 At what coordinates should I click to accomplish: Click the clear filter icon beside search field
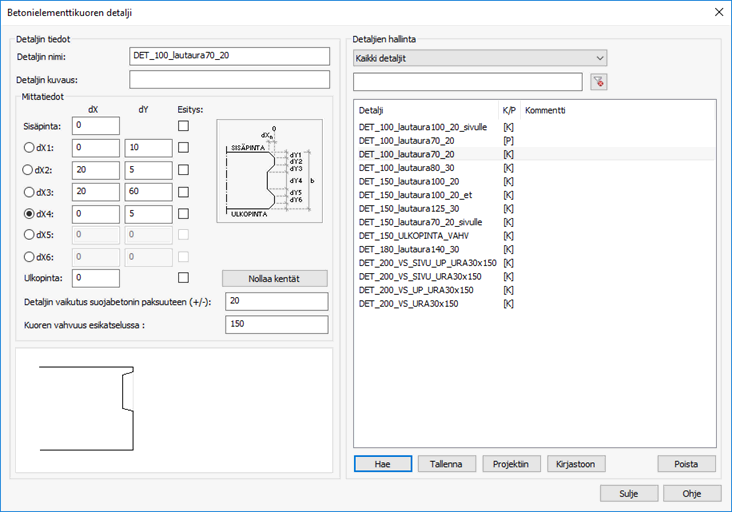tap(599, 82)
